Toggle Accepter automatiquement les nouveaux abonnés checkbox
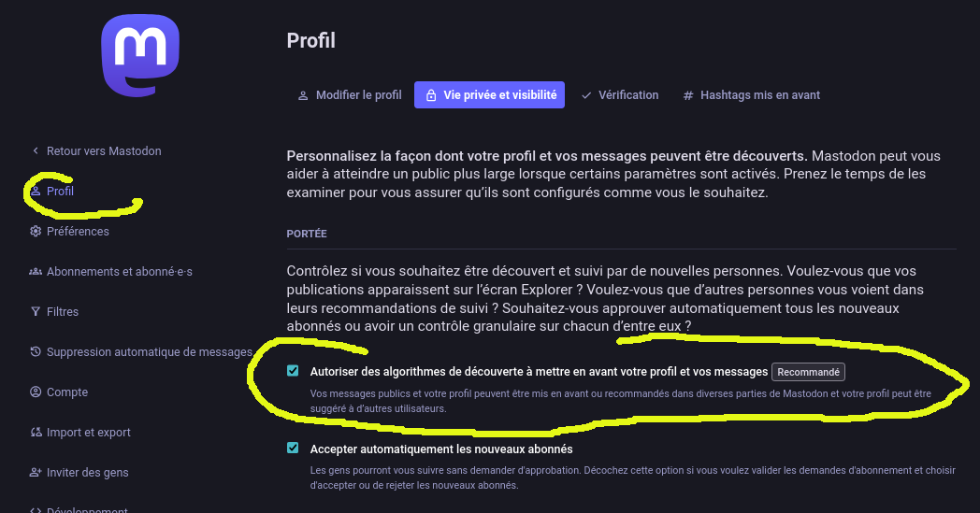Screen dimensions: 980x513 click(x=293, y=448)
